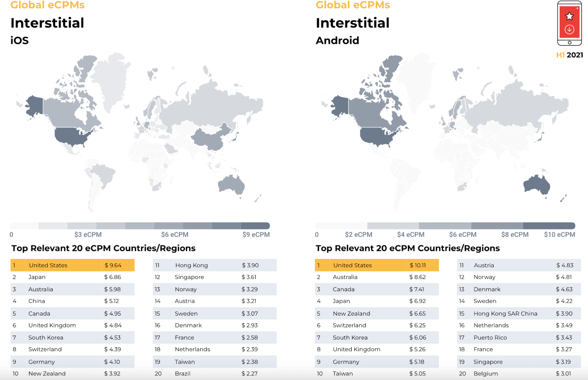This screenshot has height=380, width=588.
Task: Click the $ 9.64 value in iOS table
Action: [x=113, y=265]
